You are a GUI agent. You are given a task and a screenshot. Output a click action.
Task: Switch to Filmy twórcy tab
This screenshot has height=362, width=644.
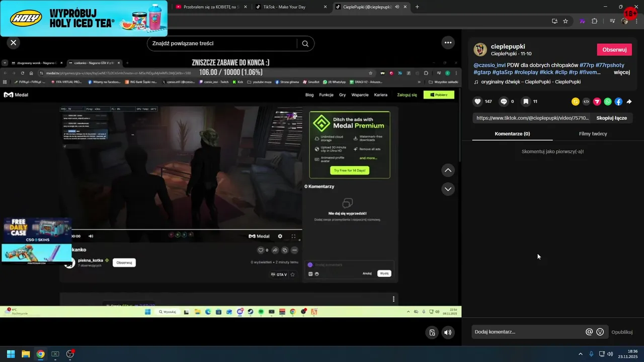click(593, 134)
